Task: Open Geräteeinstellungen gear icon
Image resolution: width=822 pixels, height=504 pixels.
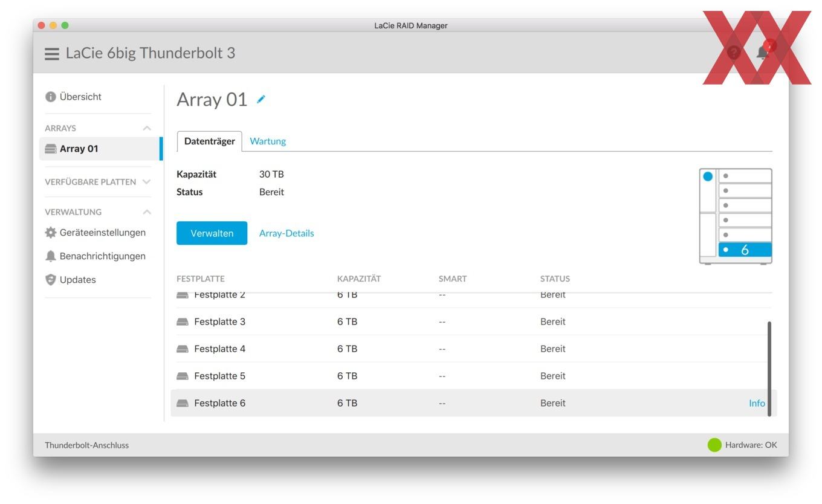Action: click(51, 233)
